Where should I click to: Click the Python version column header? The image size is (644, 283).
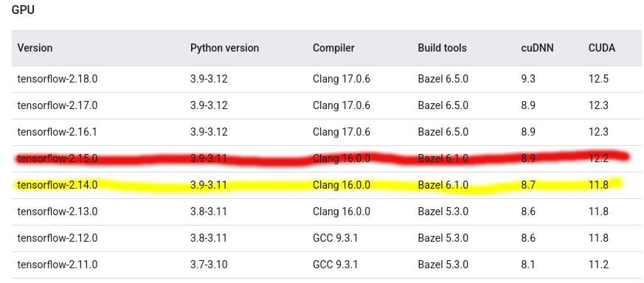225,48
